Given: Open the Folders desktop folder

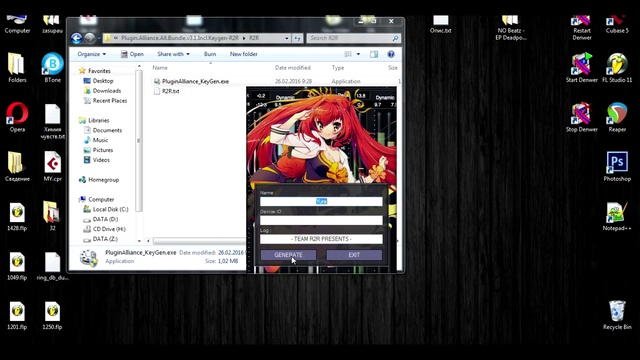Looking at the screenshot, I should (17, 67).
